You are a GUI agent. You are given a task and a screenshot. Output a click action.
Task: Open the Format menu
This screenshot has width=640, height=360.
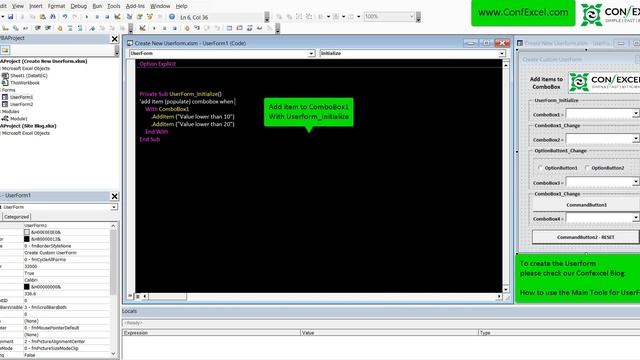[56, 6]
